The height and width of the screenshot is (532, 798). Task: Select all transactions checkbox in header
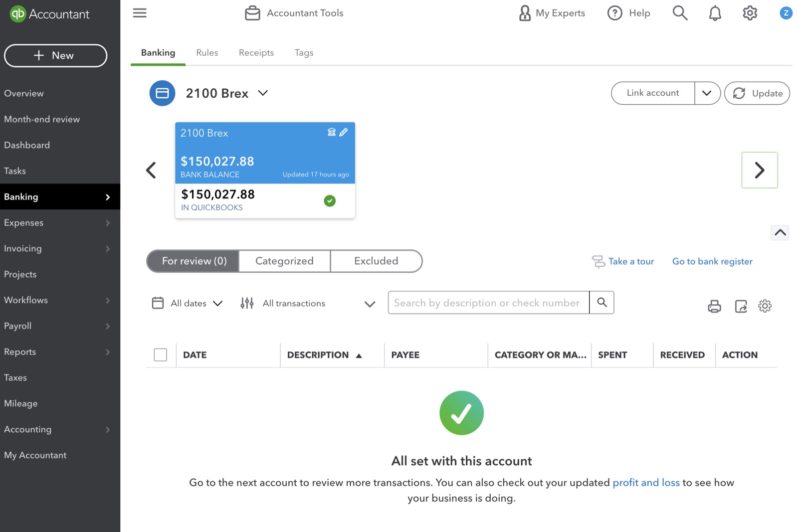point(160,355)
